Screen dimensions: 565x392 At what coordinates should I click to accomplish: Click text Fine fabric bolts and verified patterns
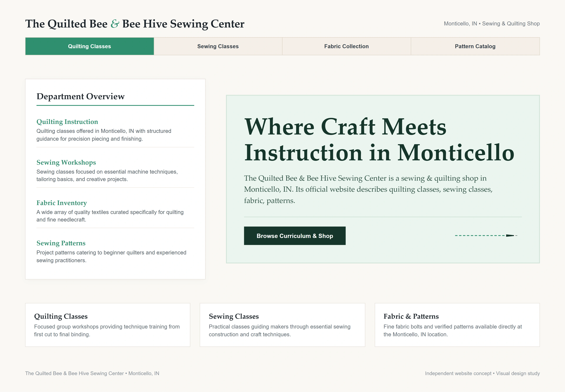pyautogui.click(x=453, y=330)
